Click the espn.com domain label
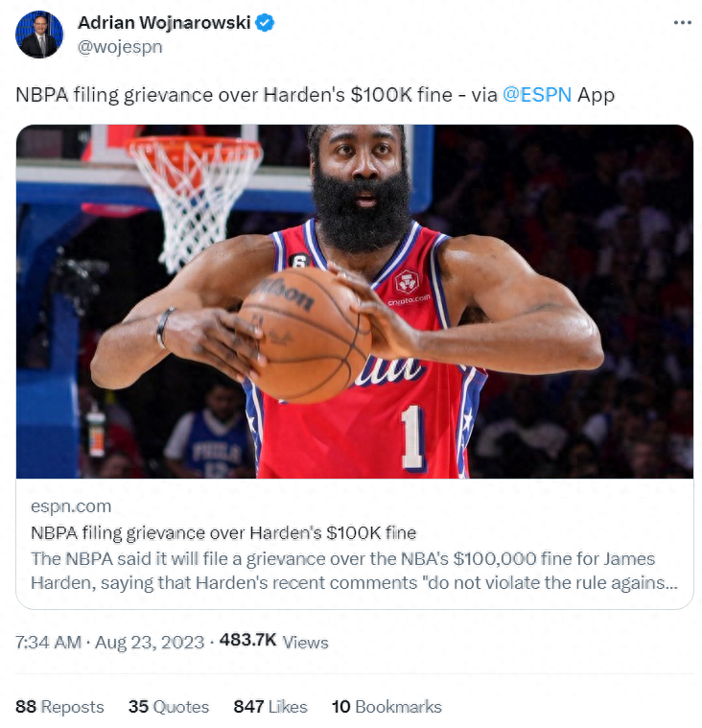 click(x=71, y=506)
